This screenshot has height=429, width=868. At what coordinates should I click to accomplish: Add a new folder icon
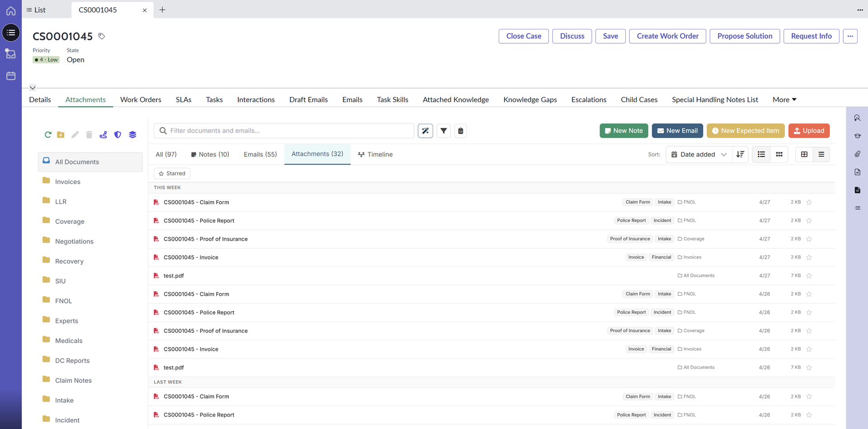[61, 135]
